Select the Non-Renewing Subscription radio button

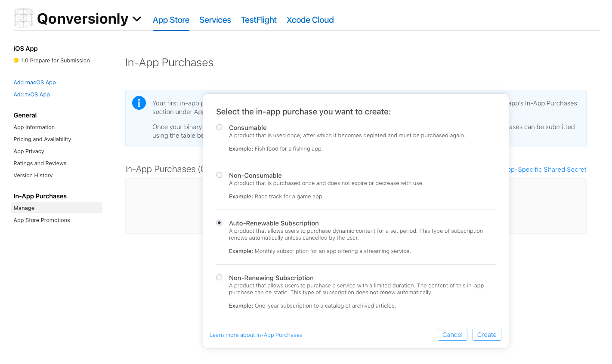219,278
